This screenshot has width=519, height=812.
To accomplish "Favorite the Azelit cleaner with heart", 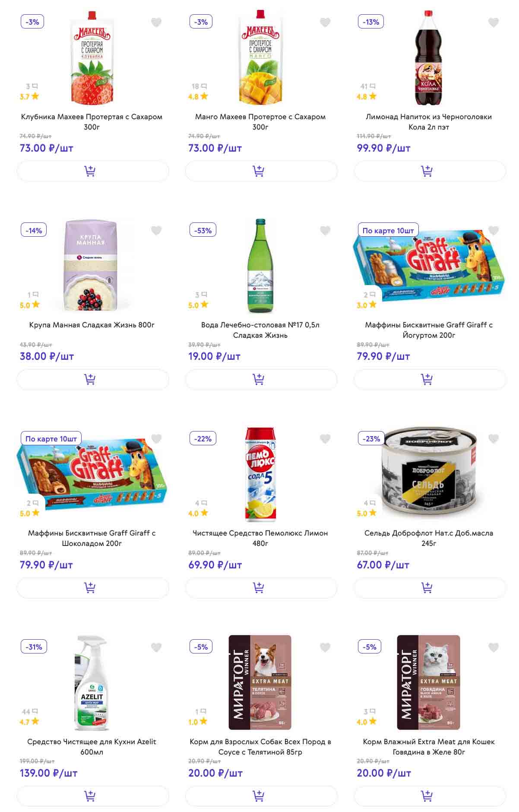I will (156, 647).
